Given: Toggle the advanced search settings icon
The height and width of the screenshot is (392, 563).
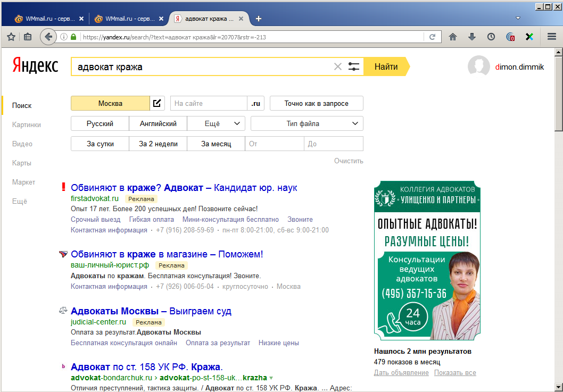Looking at the screenshot, I should click(354, 66).
